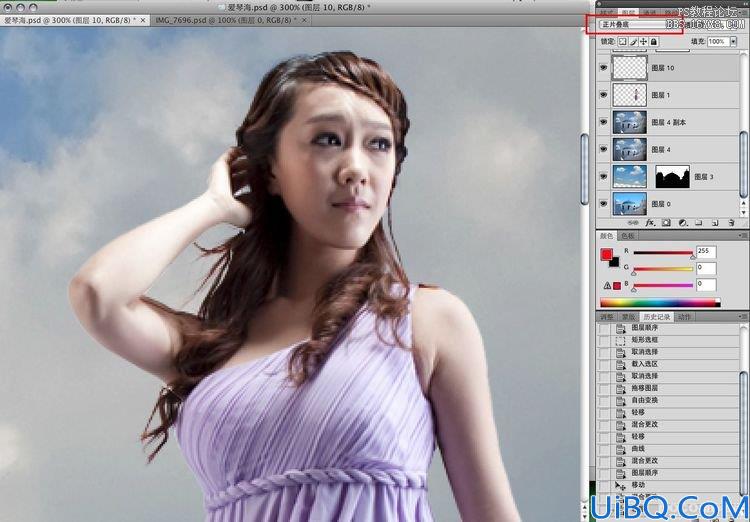Set history brush source box beside 矩形选框
Screen dimensions: 750x522
point(605,340)
